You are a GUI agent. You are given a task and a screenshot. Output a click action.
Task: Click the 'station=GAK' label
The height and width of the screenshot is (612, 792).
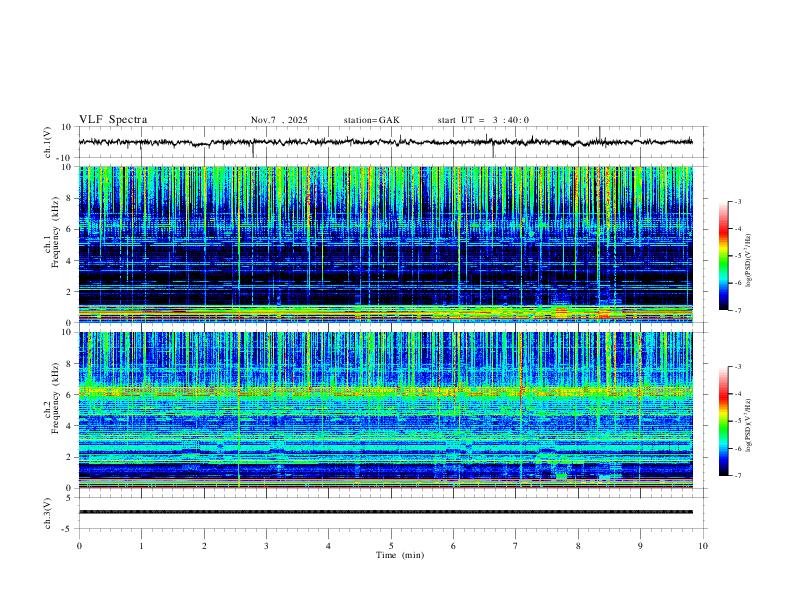click(x=371, y=120)
